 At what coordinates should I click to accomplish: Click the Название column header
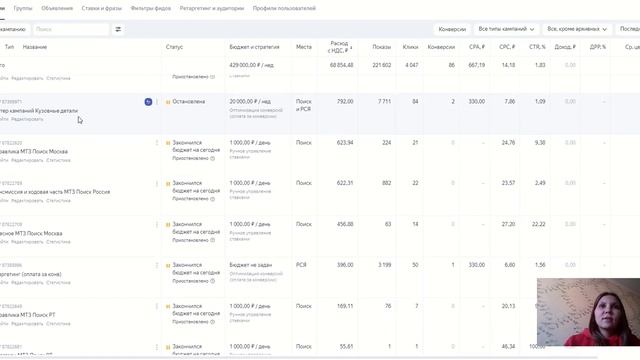click(35, 47)
